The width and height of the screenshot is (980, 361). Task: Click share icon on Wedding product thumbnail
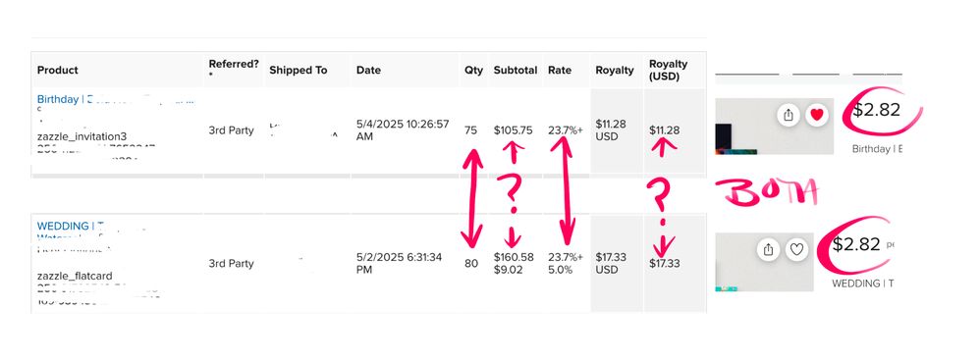pyautogui.click(x=769, y=250)
